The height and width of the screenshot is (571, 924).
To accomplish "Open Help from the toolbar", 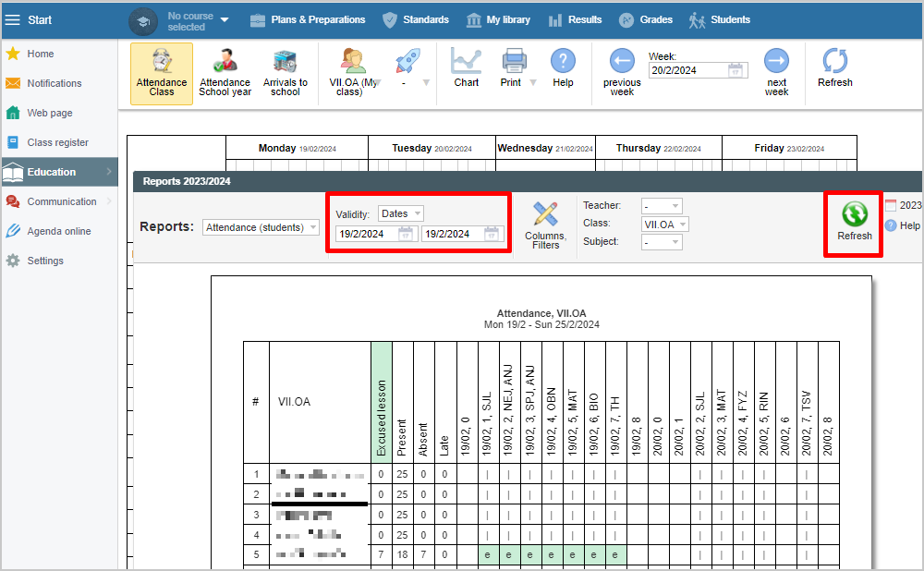I will tap(563, 68).
